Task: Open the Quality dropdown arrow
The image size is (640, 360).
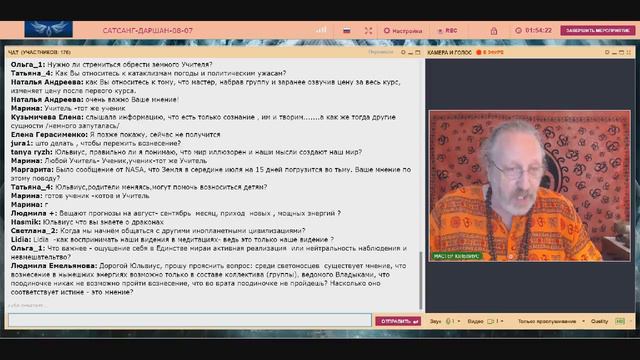Action: click(631, 321)
